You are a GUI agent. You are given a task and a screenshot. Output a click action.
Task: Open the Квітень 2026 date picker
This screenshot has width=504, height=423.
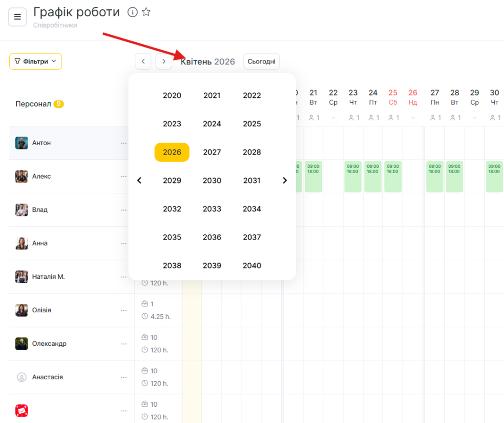point(208,61)
